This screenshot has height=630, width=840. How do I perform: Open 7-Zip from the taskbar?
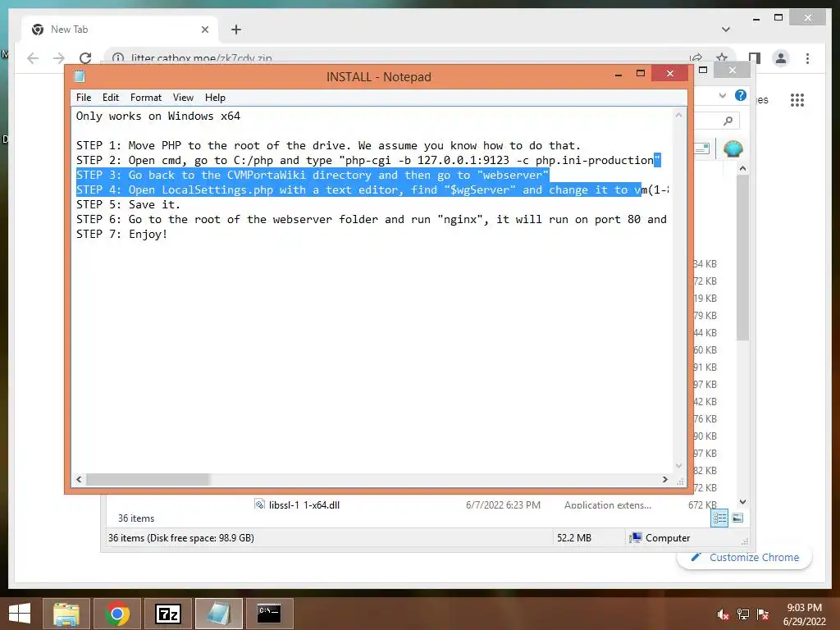pyautogui.click(x=168, y=614)
